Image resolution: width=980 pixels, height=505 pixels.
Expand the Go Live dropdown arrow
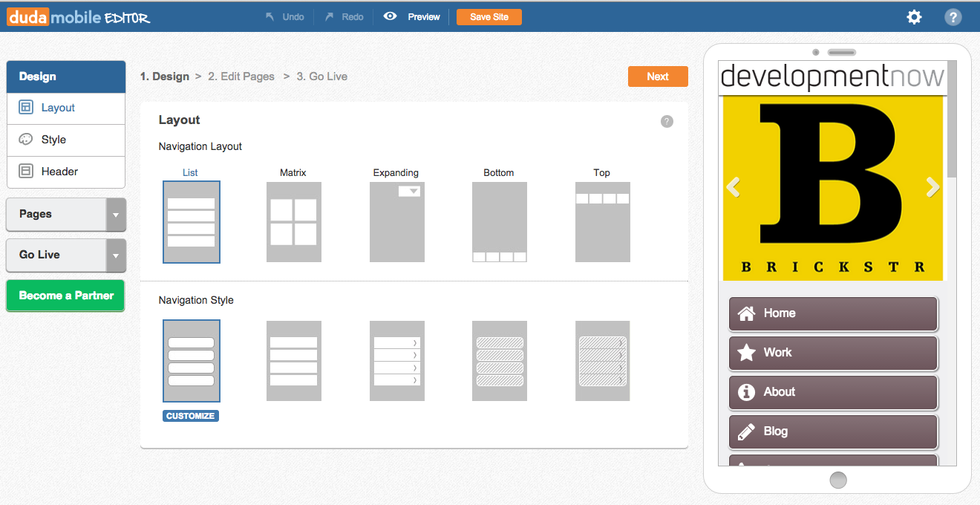[116, 255]
